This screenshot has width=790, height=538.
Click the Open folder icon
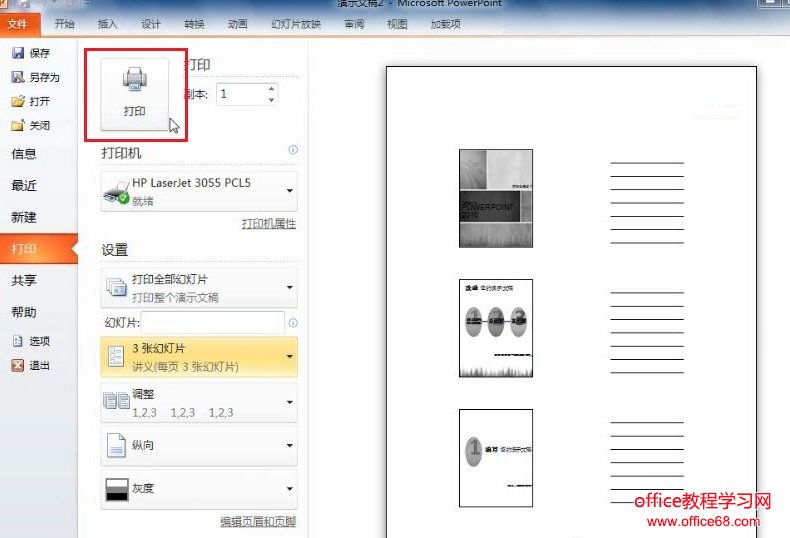(18, 101)
